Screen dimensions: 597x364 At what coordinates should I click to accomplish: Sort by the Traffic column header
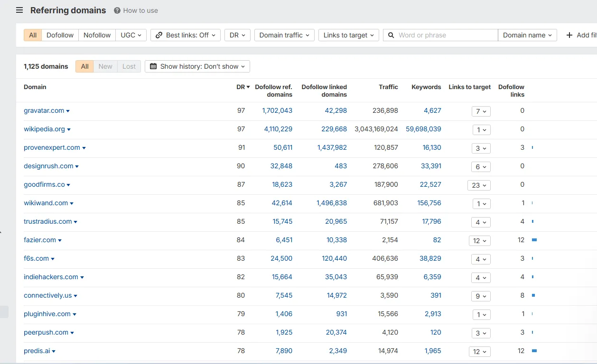[388, 87]
